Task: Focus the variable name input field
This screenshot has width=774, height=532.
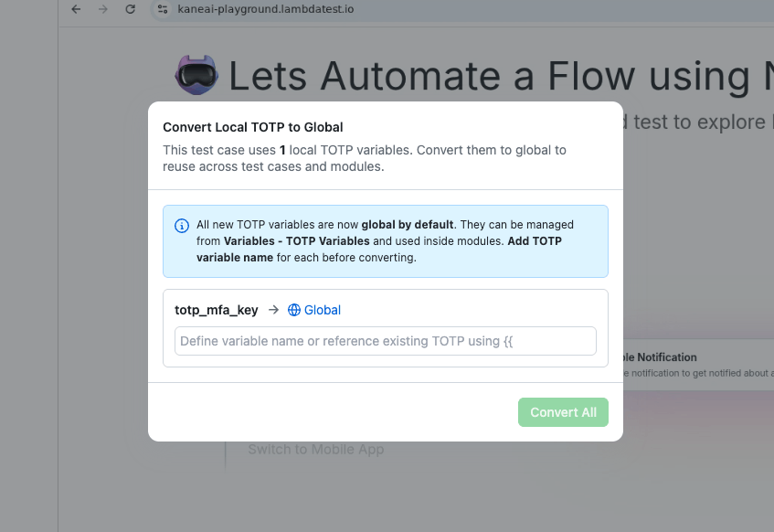Action: point(385,340)
